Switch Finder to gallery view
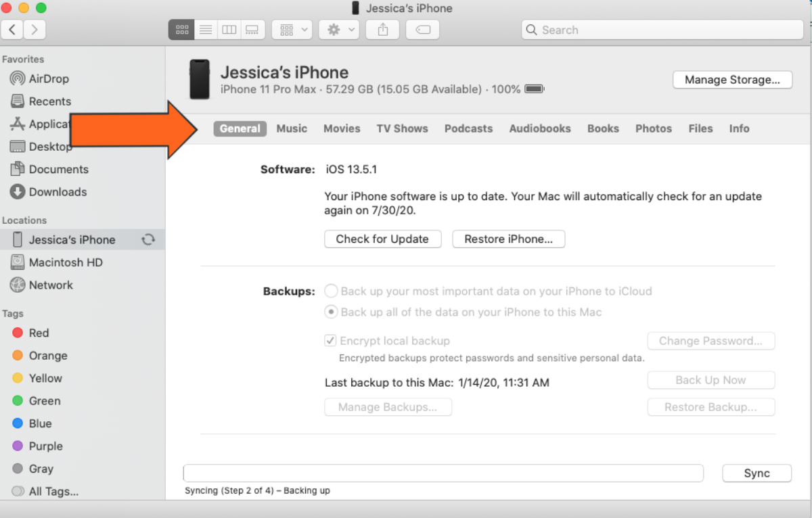 click(x=252, y=29)
